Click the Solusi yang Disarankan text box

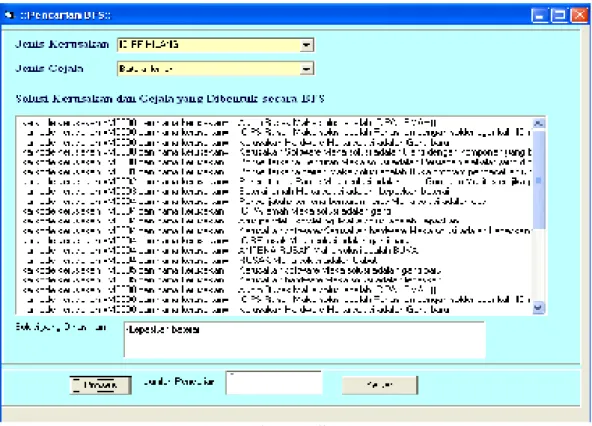304,340
